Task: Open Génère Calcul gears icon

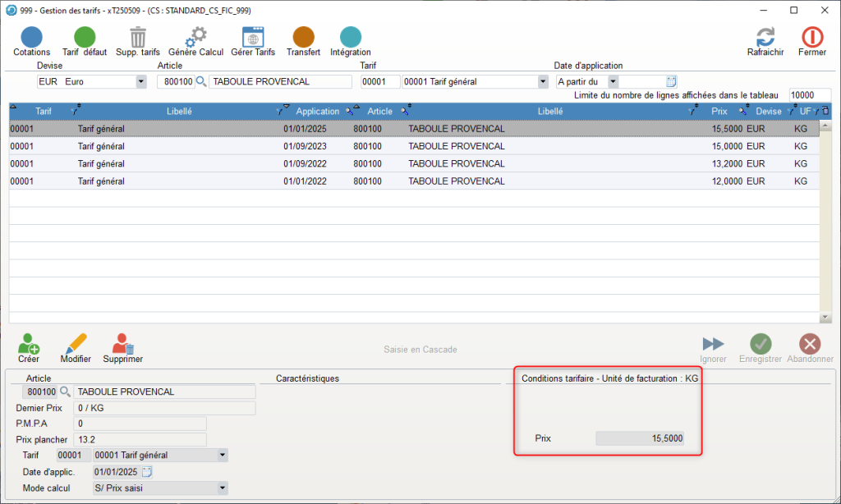Action: tap(195, 38)
